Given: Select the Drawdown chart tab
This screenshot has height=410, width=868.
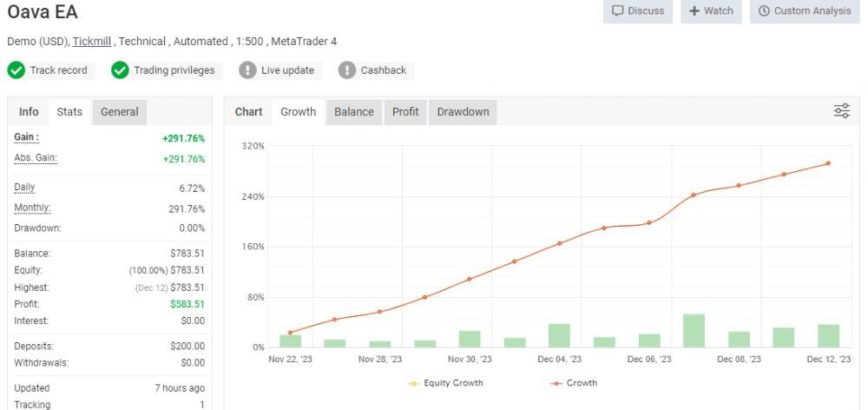Looking at the screenshot, I should pyautogui.click(x=463, y=112).
